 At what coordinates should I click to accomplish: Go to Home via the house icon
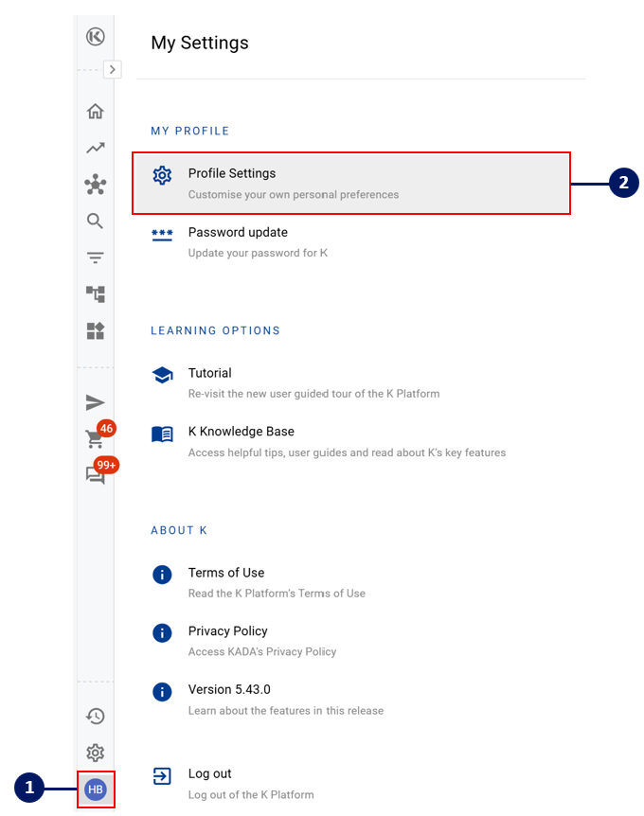click(x=95, y=111)
